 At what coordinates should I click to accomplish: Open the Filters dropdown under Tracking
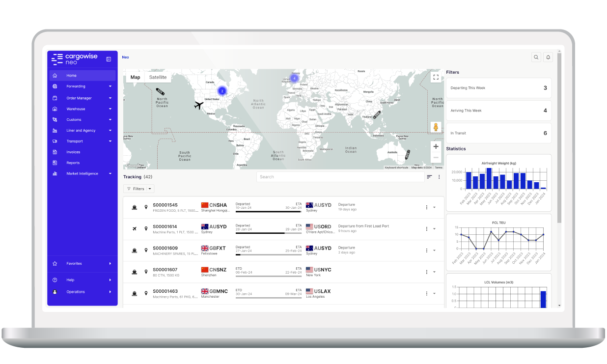pyautogui.click(x=139, y=189)
